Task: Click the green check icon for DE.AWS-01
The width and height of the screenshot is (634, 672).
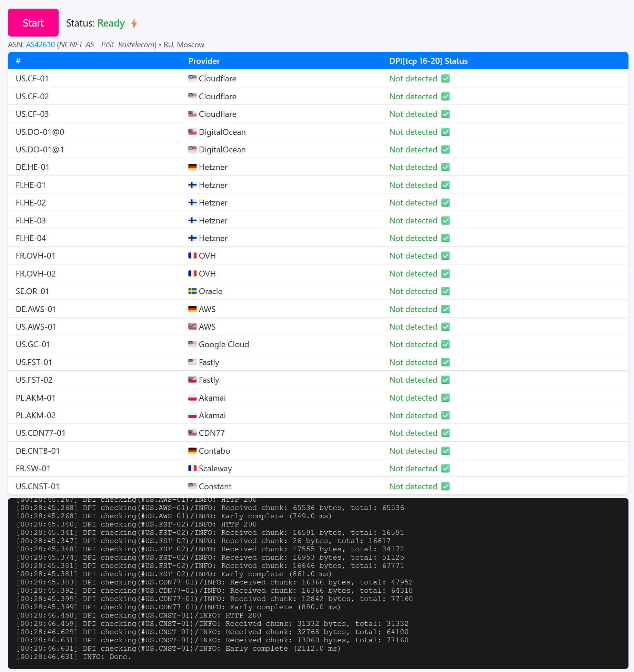Action: pos(445,309)
